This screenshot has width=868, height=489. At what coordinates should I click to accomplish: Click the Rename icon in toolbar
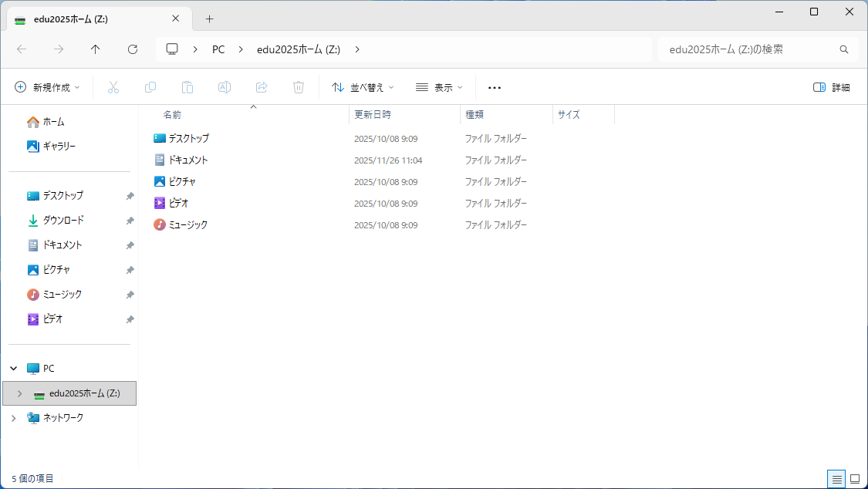225,87
